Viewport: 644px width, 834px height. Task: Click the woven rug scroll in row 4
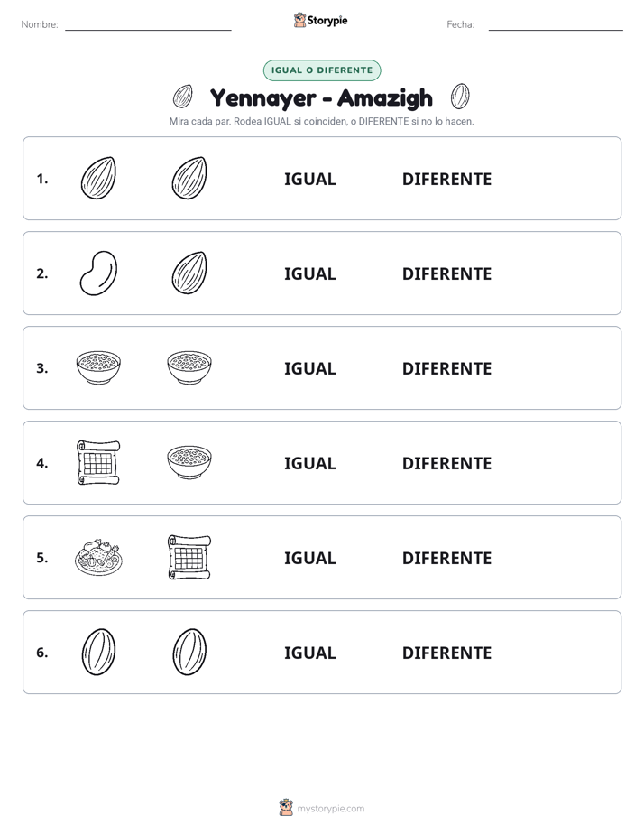(98, 462)
